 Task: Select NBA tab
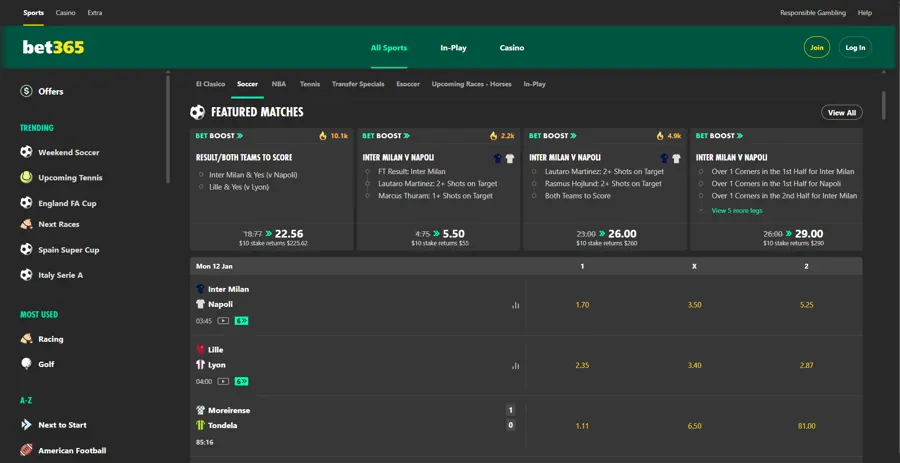tap(279, 84)
